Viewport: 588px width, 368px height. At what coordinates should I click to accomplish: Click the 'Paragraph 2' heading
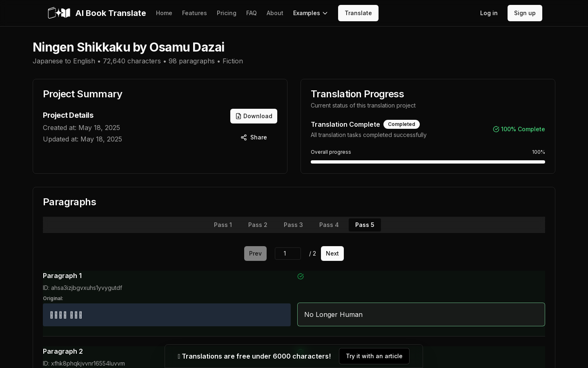coord(63,351)
